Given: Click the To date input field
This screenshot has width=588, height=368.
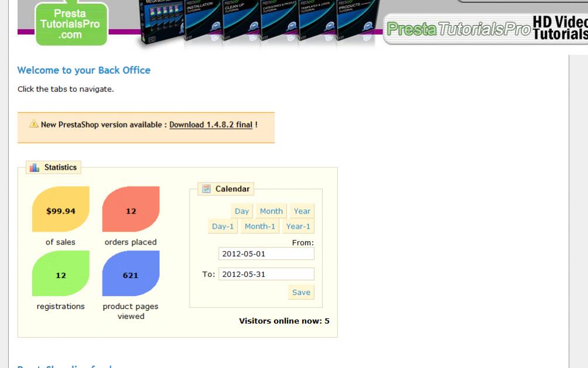Looking at the screenshot, I should (x=266, y=274).
